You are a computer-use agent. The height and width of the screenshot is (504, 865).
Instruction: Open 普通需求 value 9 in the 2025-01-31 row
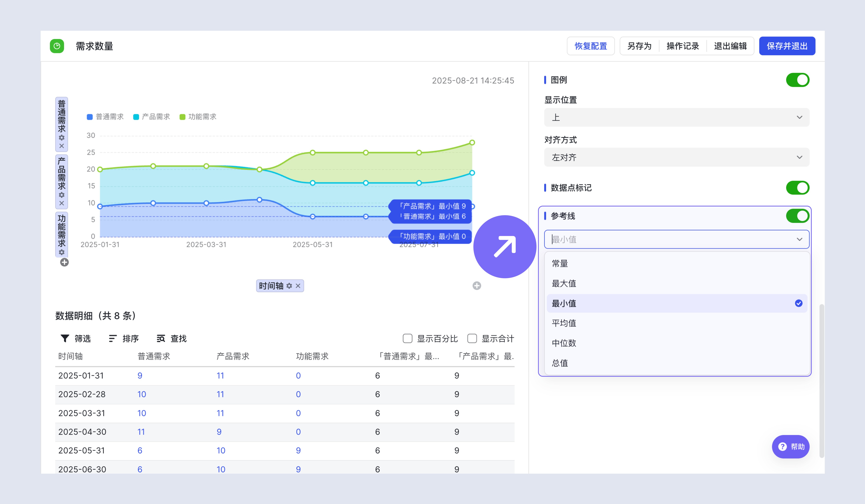(x=140, y=375)
